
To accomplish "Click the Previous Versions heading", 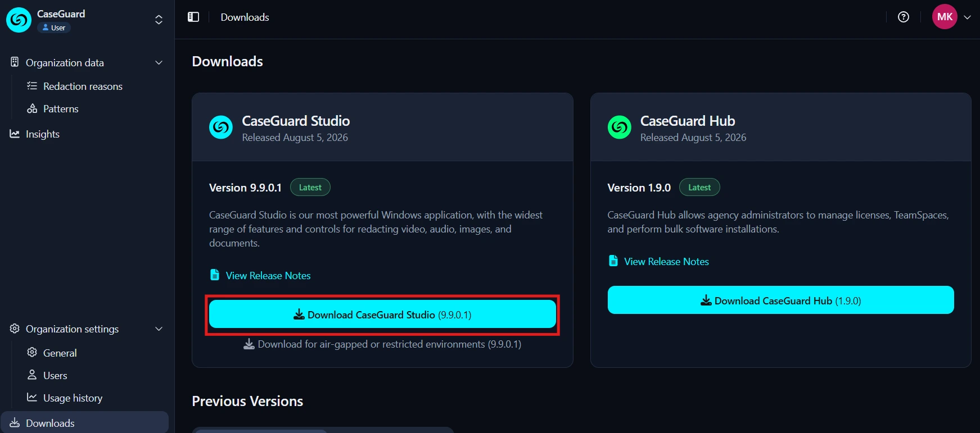I will 247,401.
